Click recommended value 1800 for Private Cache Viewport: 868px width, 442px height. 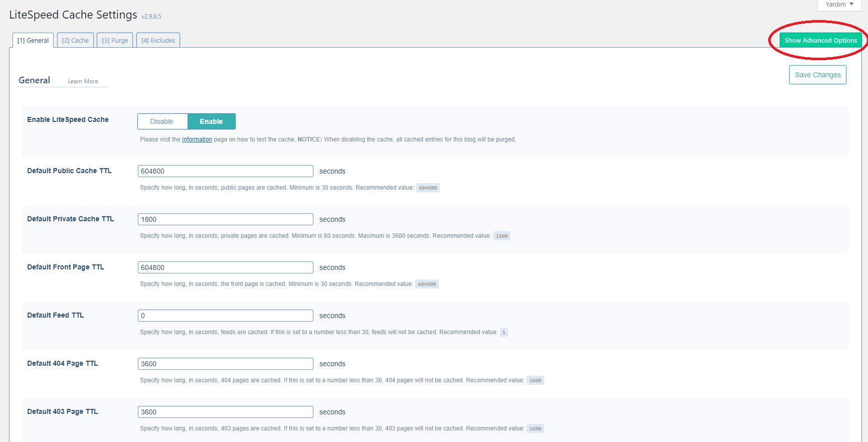(x=502, y=236)
